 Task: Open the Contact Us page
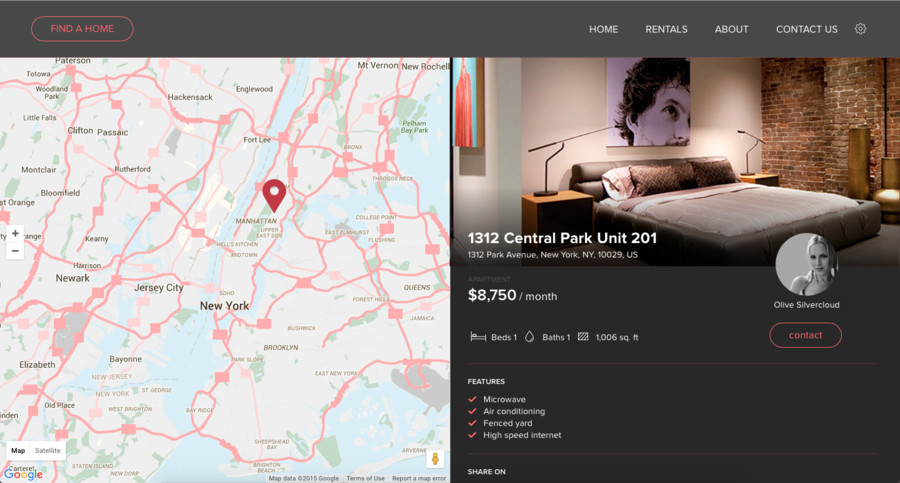(806, 29)
